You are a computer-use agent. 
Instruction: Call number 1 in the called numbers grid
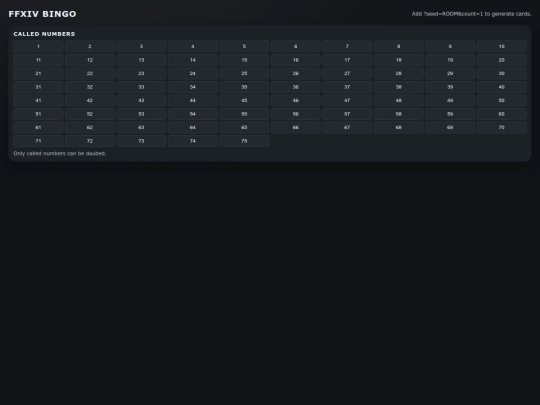click(38, 46)
